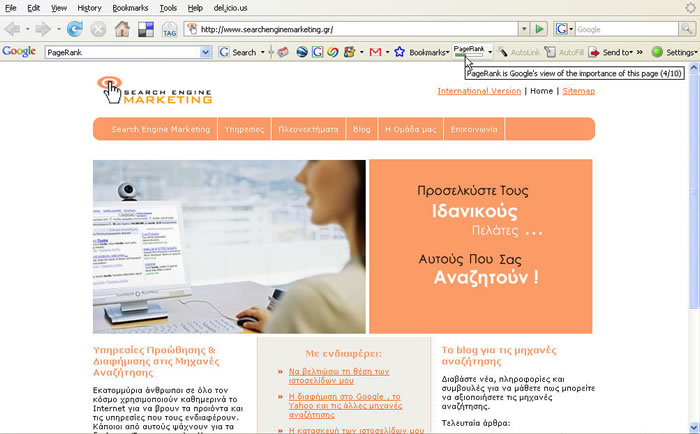Open the View menu
This screenshot has height=434, width=700.
pos(58,8)
